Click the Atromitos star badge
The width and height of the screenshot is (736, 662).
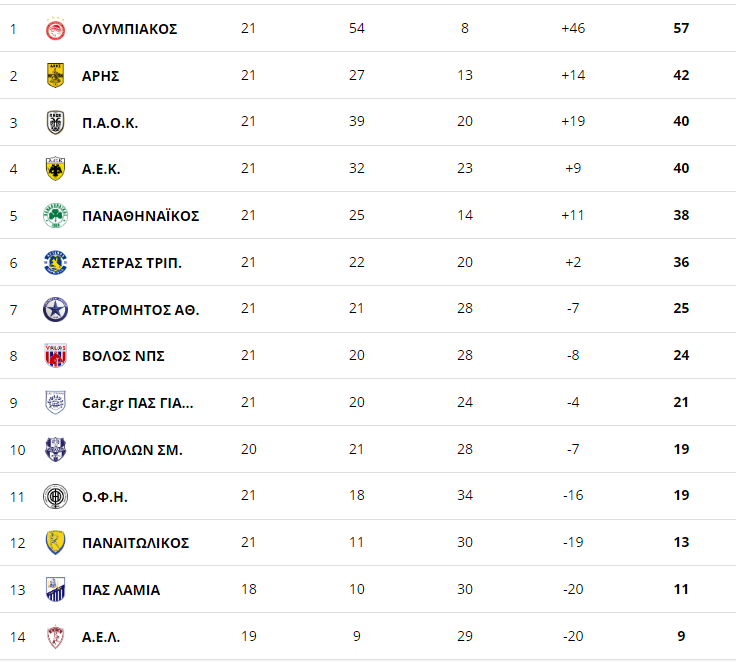[x=55, y=309]
